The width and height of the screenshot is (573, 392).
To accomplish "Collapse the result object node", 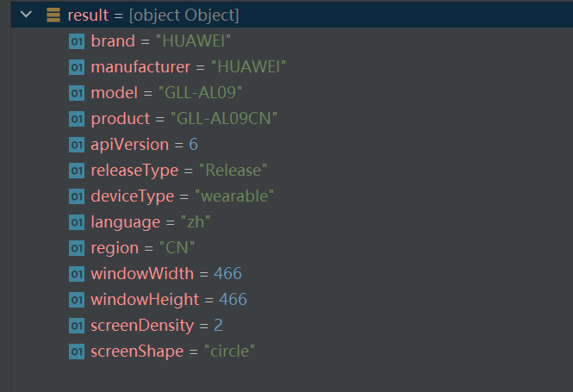I will coord(27,15).
